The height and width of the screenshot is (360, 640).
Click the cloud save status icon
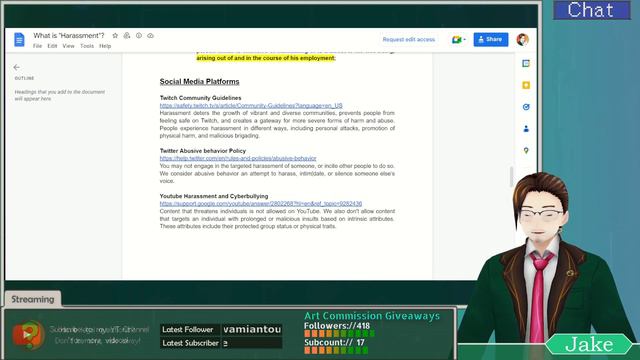click(150, 36)
